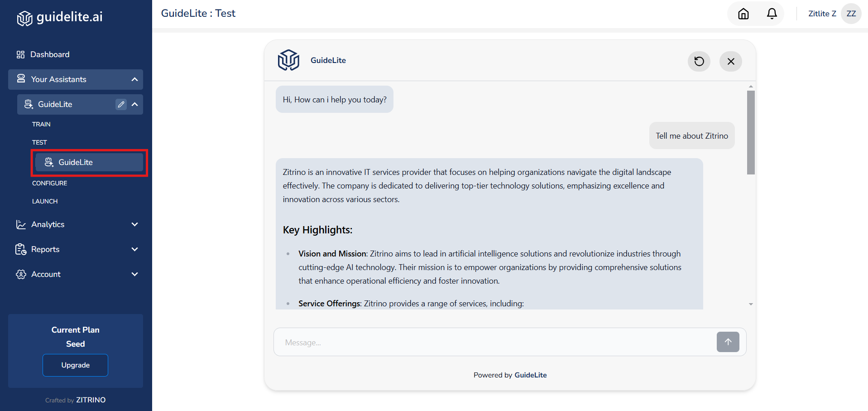Image resolution: width=868 pixels, height=411 pixels.
Task: Click the 'Service Offerings' bold text
Action: (330, 304)
